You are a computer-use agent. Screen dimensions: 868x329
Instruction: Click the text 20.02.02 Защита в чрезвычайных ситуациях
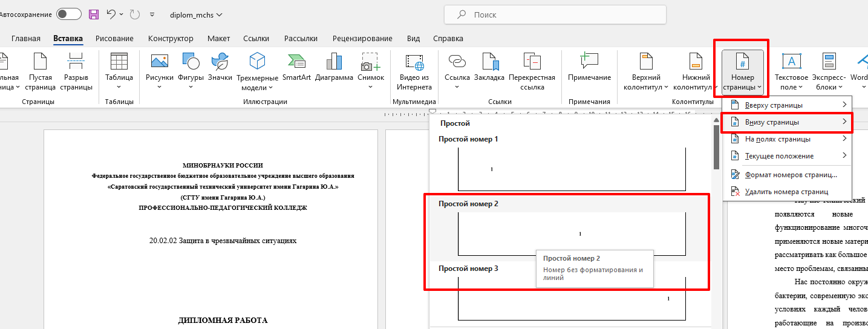(223, 240)
